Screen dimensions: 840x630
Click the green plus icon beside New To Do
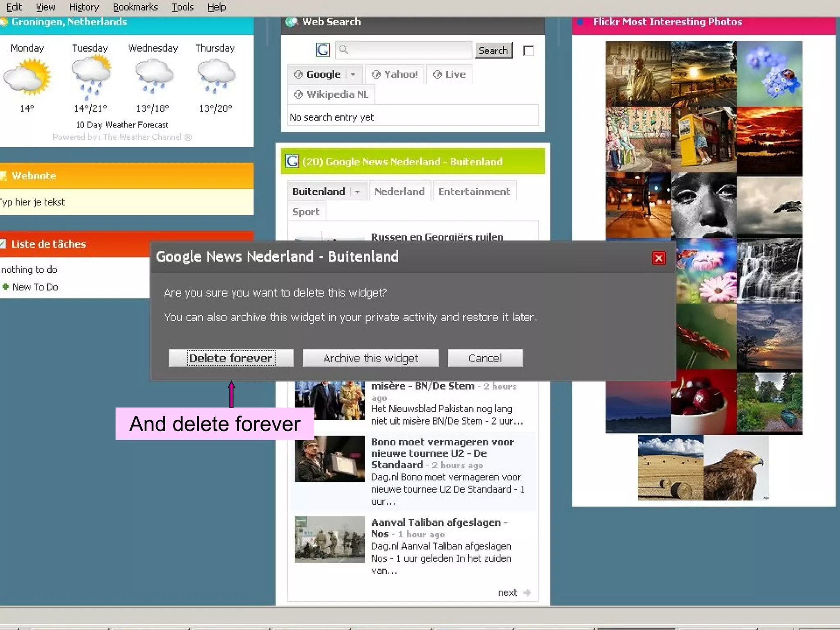click(5, 287)
